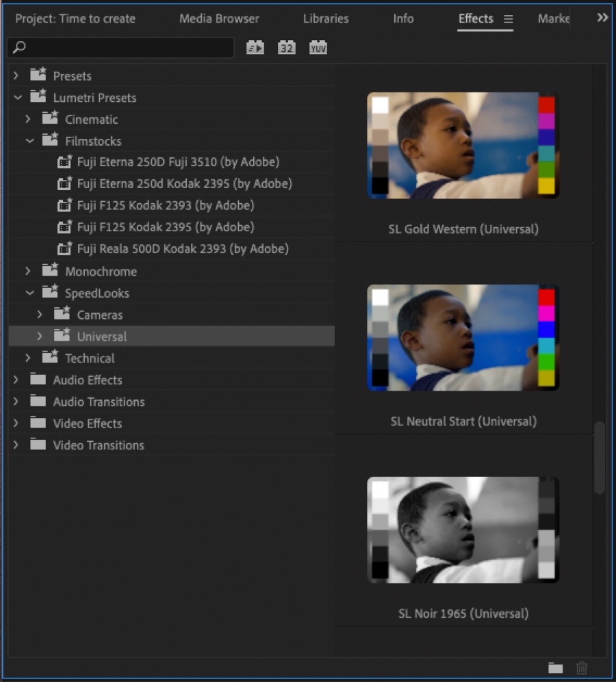Expand the Monochrome folder

click(28, 272)
